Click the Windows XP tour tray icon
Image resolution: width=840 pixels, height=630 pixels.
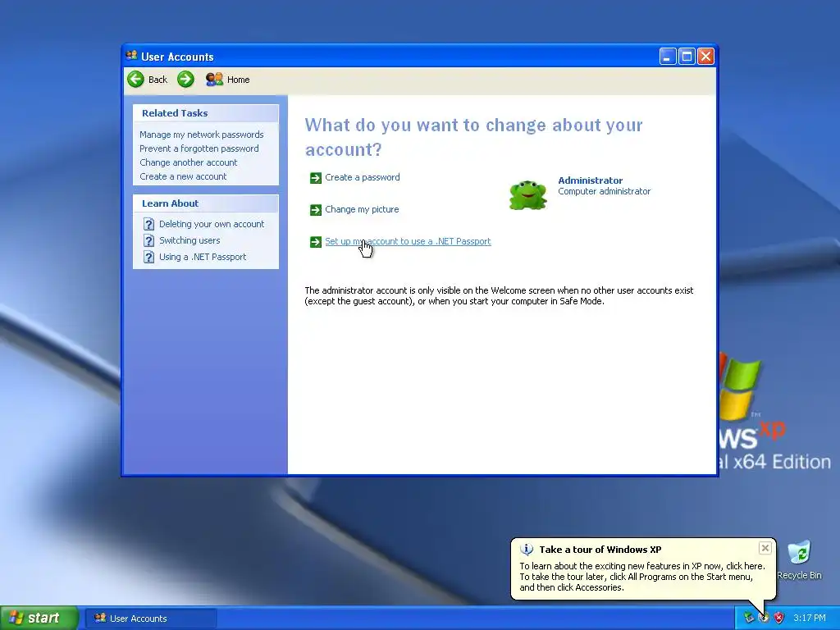pos(764,618)
